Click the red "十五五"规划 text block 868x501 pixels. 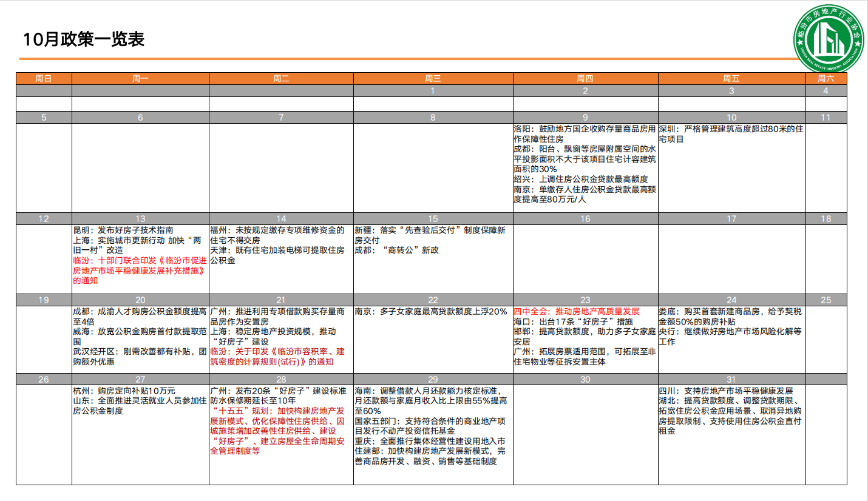pyautogui.click(x=279, y=431)
